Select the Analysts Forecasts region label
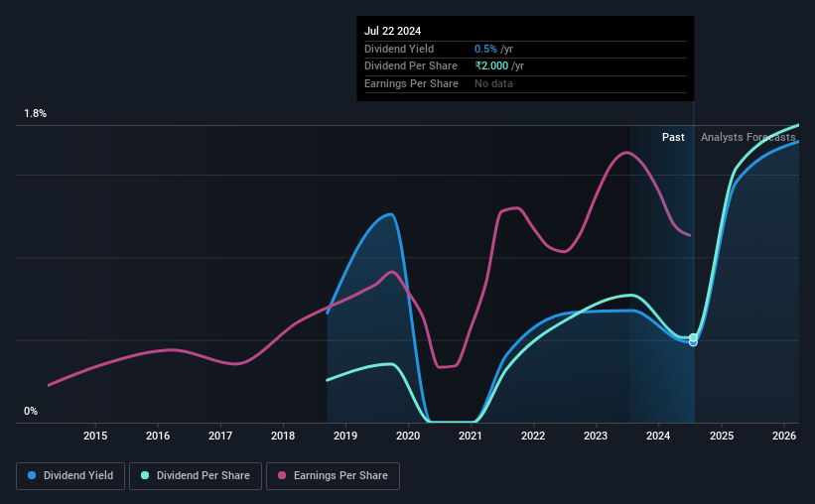This screenshot has height=504, width=815. point(747,137)
